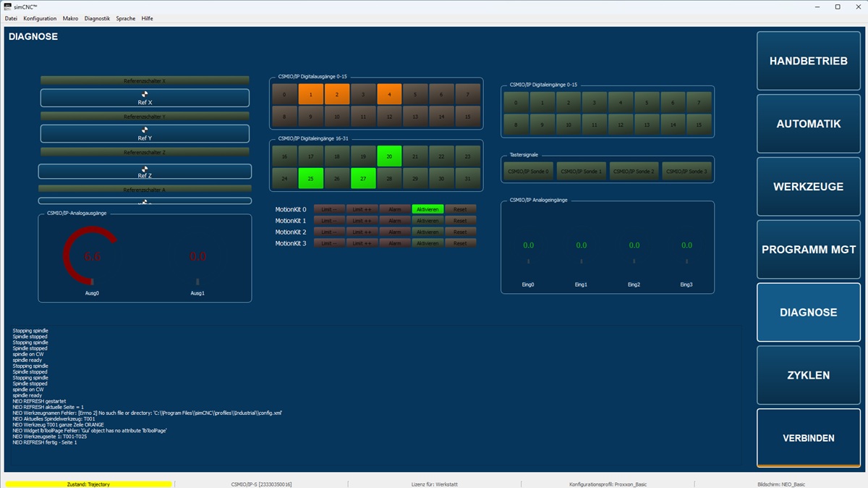Switch to the HANDBETRIEB screen
Screen dimensions: 868x488
click(x=808, y=61)
